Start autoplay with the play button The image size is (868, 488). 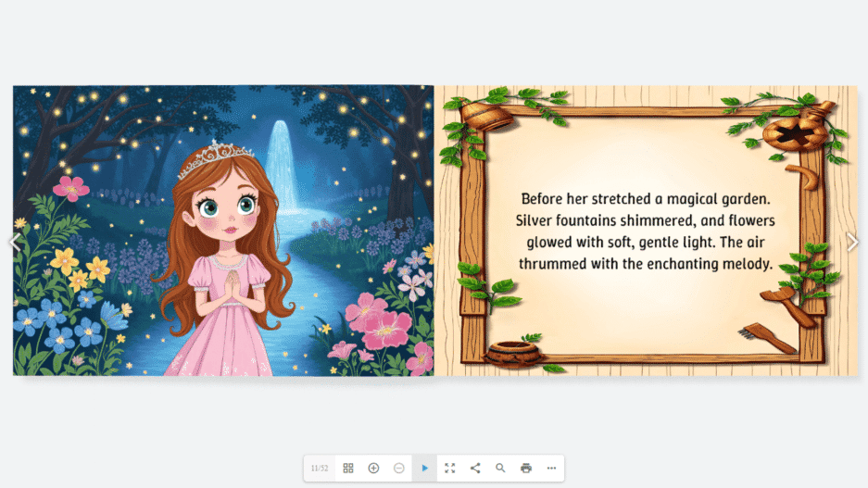tap(424, 468)
